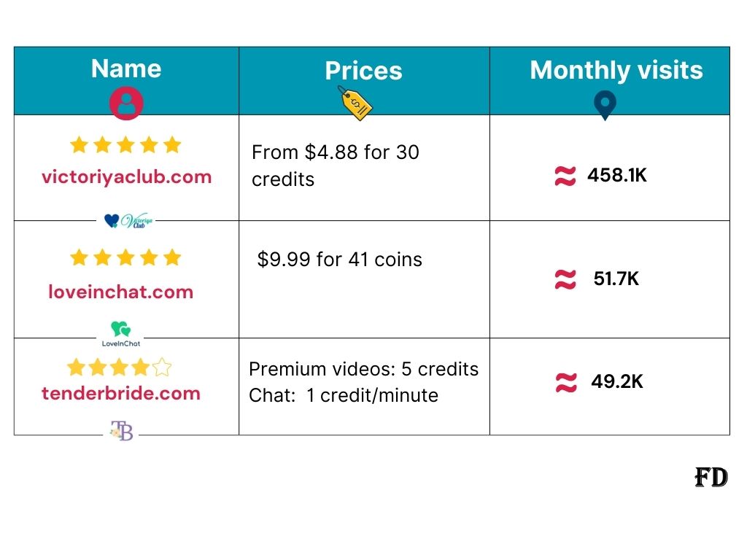This screenshot has height=560, width=747.
Task: Open the victoriyaclub.com link
Action: coord(127,177)
